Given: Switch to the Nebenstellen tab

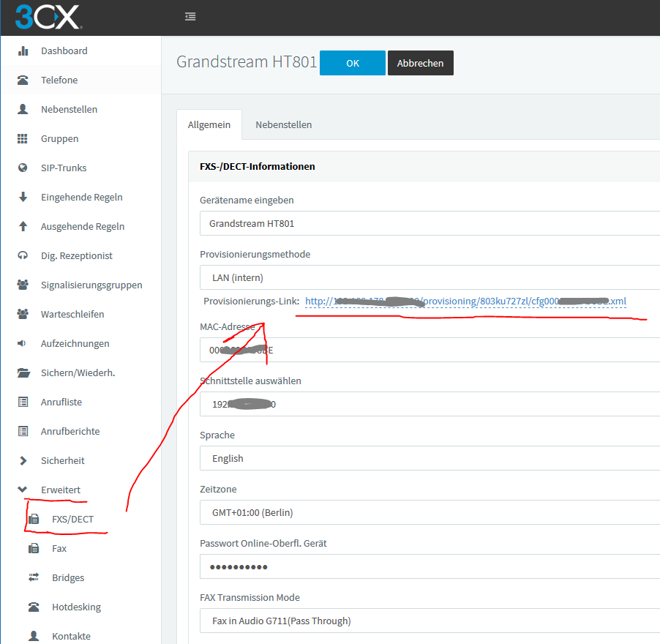Looking at the screenshot, I should coord(284,124).
